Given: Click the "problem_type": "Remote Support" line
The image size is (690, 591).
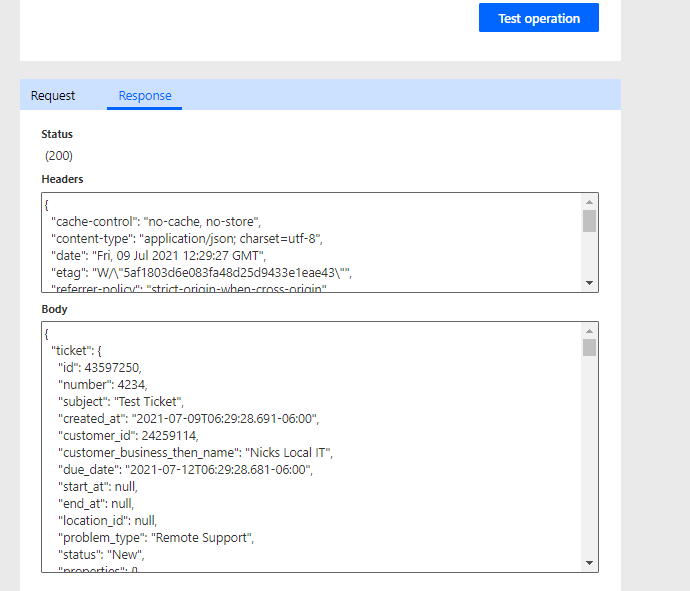Looking at the screenshot, I should point(155,537).
